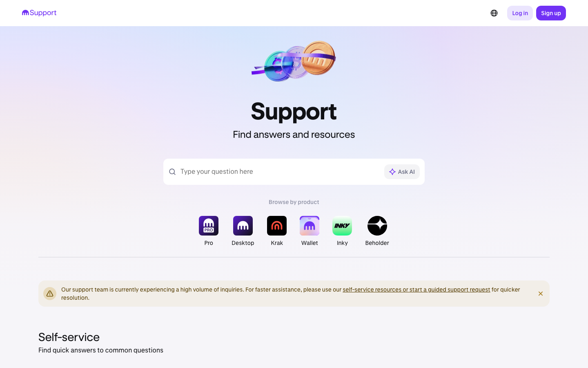The image size is (588, 368).
Task: Open the Inky product icon
Action: coord(342,226)
